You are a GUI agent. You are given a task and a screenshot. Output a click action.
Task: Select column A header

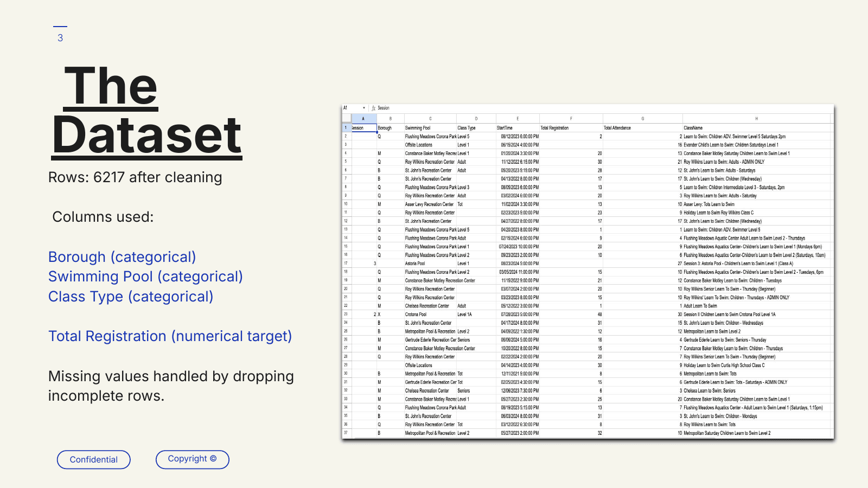pyautogui.click(x=363, y=118)
